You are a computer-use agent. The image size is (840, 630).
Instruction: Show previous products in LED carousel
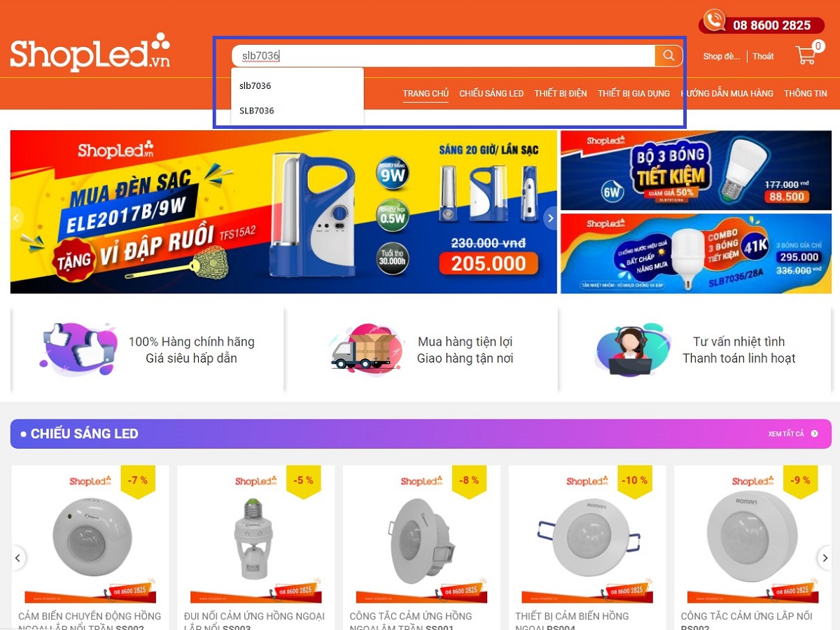tap(18, 558)
